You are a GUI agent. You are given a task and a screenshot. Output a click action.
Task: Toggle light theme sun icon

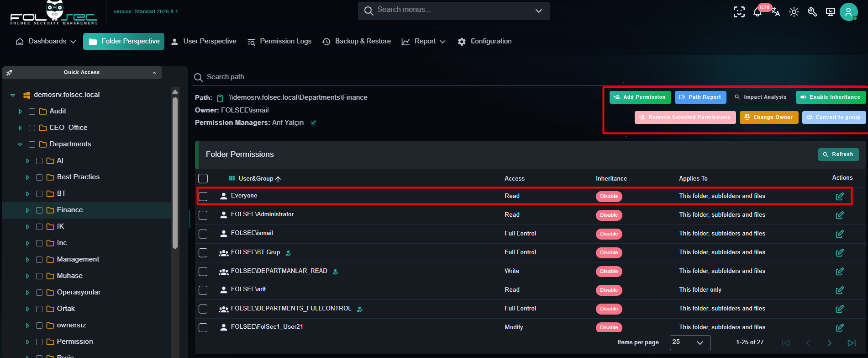pyautogui.click(x=794, y=12)
